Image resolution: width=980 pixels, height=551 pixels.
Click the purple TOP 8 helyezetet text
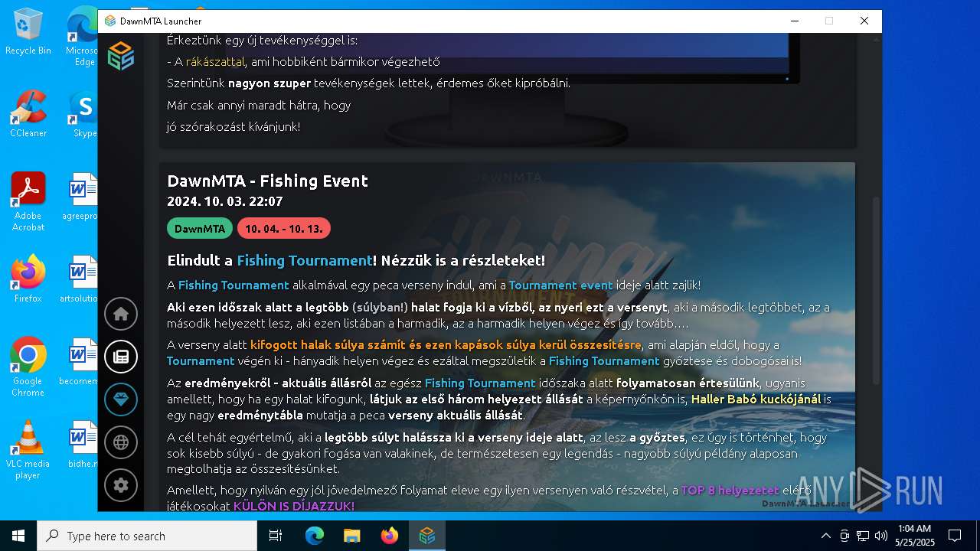pyautogui.click(x=730, y=491)
